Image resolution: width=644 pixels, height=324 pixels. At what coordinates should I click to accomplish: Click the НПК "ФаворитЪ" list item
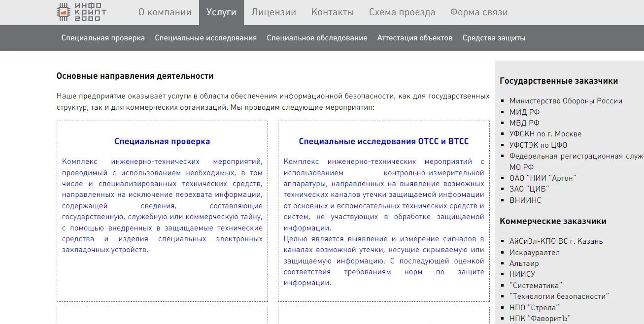540,319
